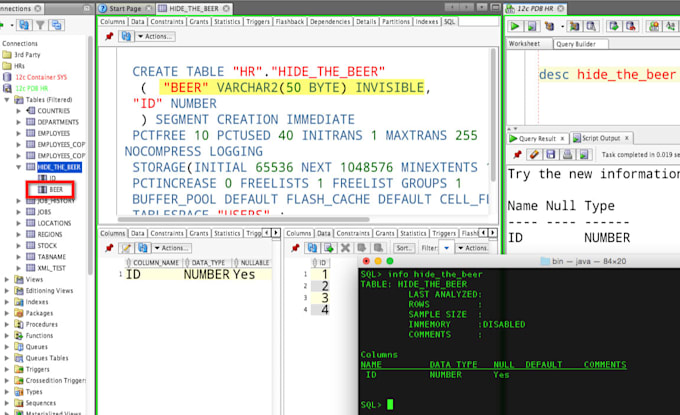This screenshot has height=415, width=680.
Task: Click the pencil Edit icon in column list pane
Action: pos(126,248)
